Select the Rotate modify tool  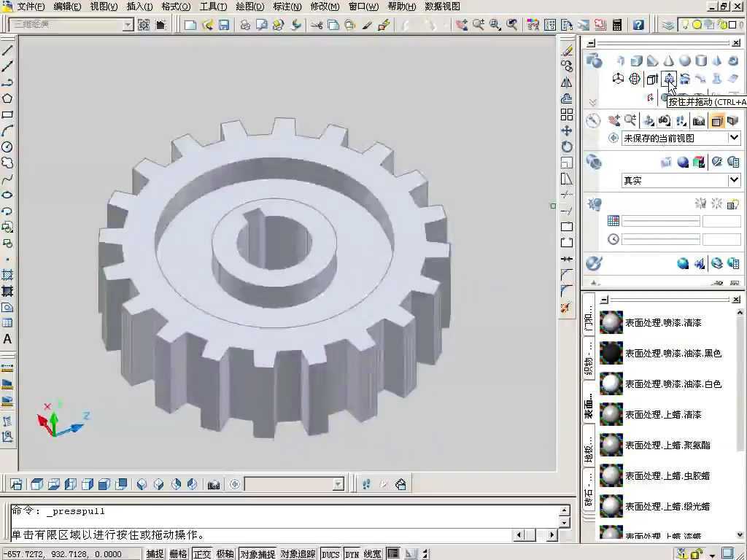tap(566, 147)
